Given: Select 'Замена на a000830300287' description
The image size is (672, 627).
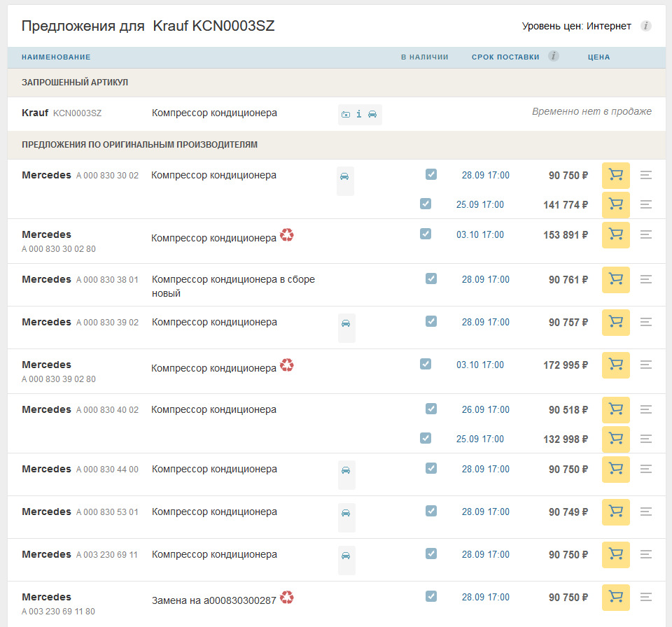Looking at the screenshot, I should [214, 600].
